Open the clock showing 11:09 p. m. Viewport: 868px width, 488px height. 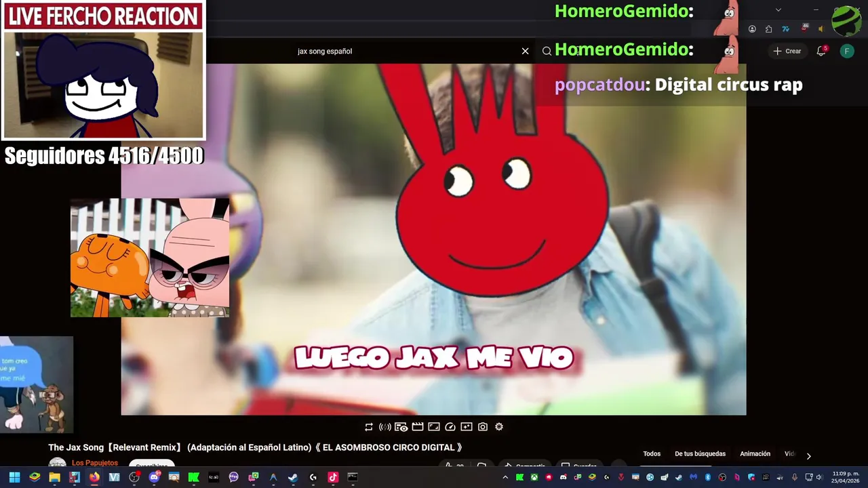(846, 477)
